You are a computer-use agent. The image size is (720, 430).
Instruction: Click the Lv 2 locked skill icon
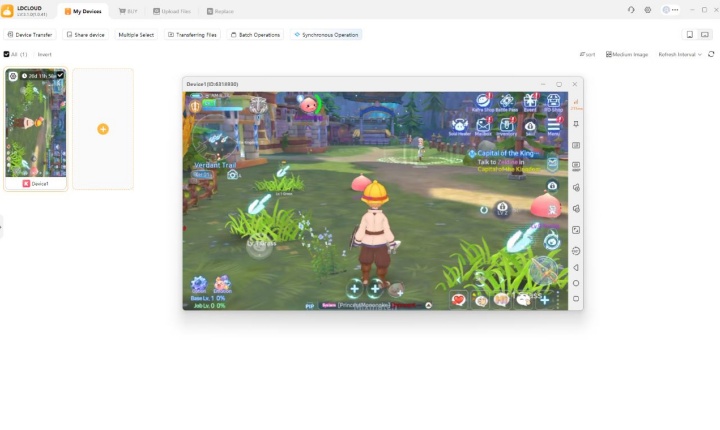[x=502, y=209]
